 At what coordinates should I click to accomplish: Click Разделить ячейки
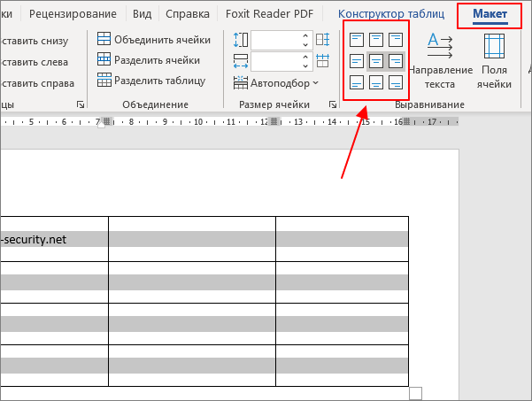pyautogui.click(x=148, y=60)
